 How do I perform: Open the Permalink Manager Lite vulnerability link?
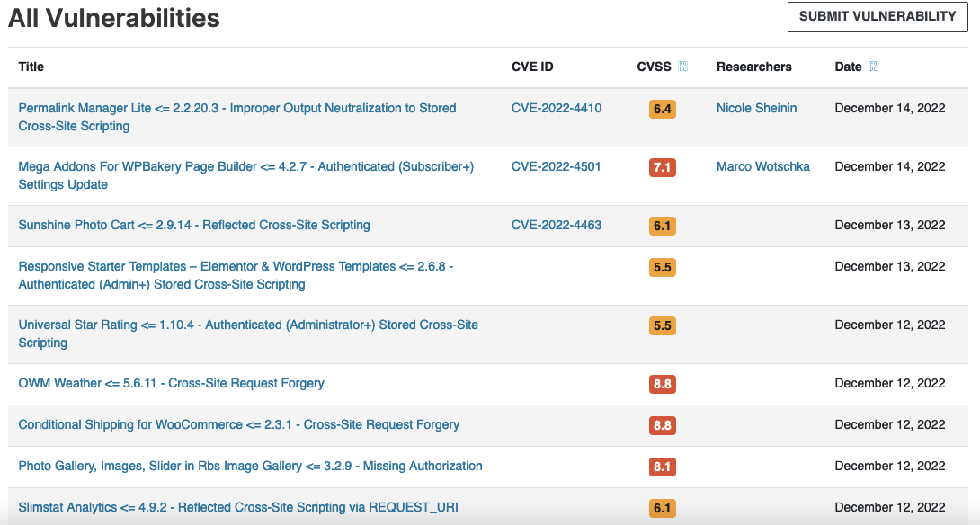(x=236, y=117)
